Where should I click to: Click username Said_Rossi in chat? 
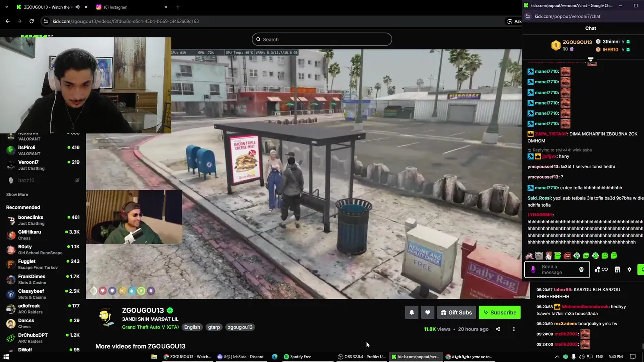click(x=539, y=198)
